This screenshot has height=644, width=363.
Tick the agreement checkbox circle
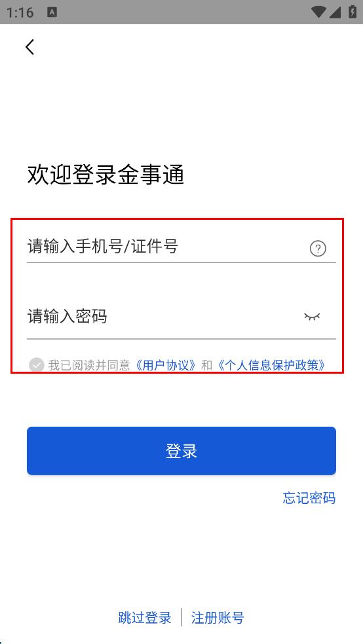click(x=36, y=365)
